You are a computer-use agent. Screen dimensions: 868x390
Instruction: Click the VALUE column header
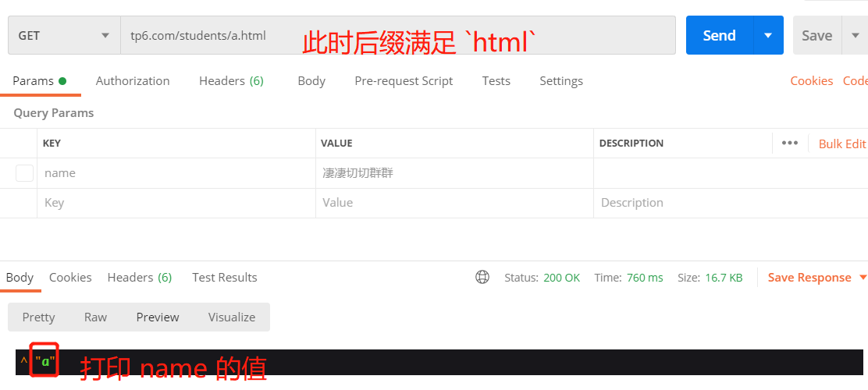pyautogui.click(x=336, y=144)
